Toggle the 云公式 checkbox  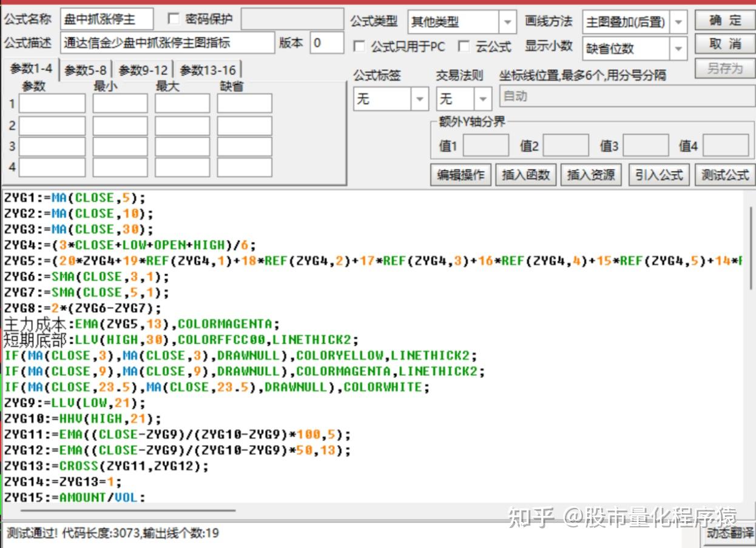point(464,47)
